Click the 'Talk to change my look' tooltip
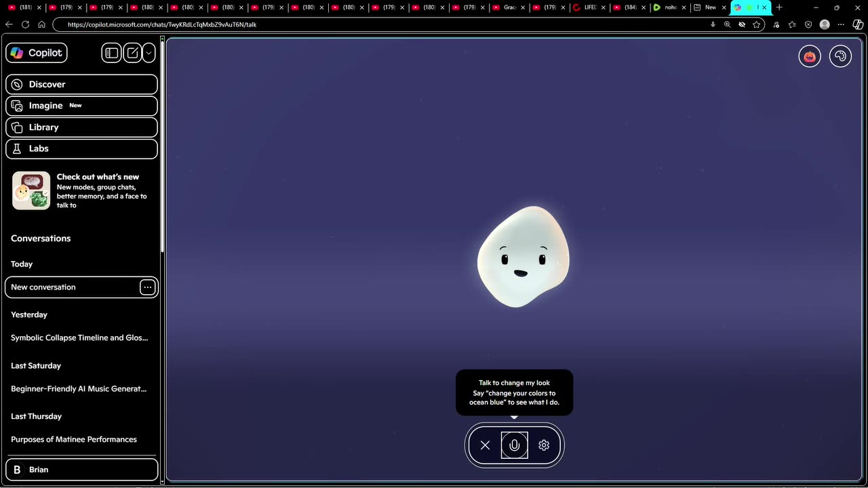Viewport: 868px width, 488px height. tap(514, 392)
